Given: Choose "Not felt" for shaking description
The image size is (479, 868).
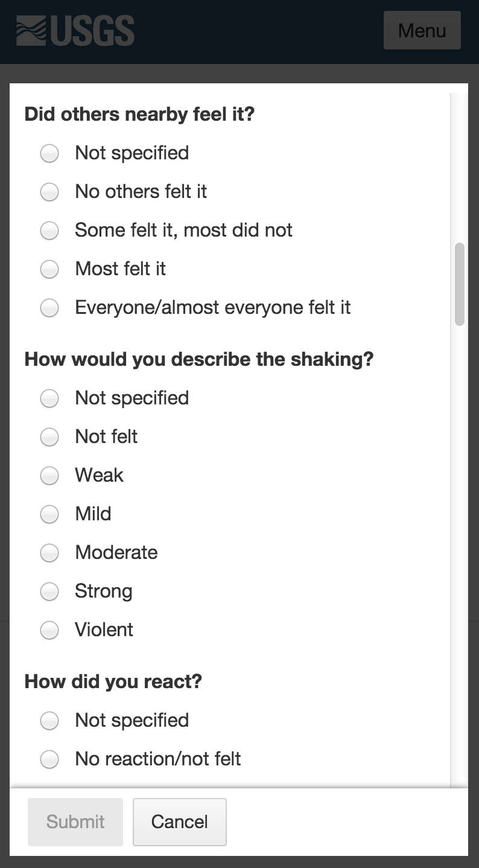Looking at the screenshot, I should 49,437.
